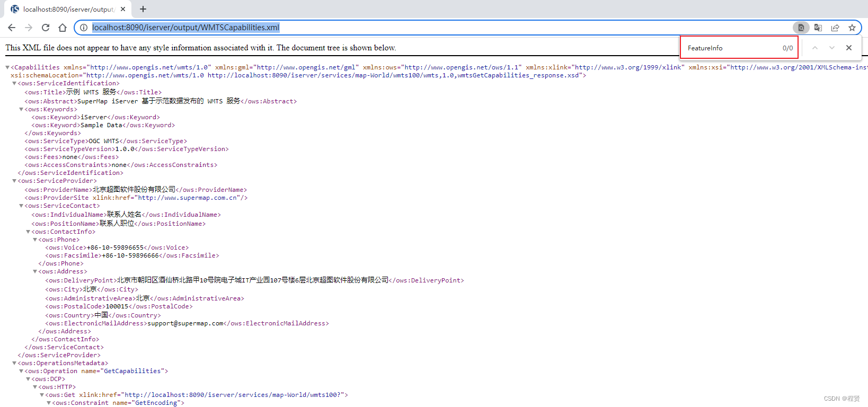Viewport: 868px width, 407px height.
Task: Click the support@supermap.com email line
Action: coord(187,323)
